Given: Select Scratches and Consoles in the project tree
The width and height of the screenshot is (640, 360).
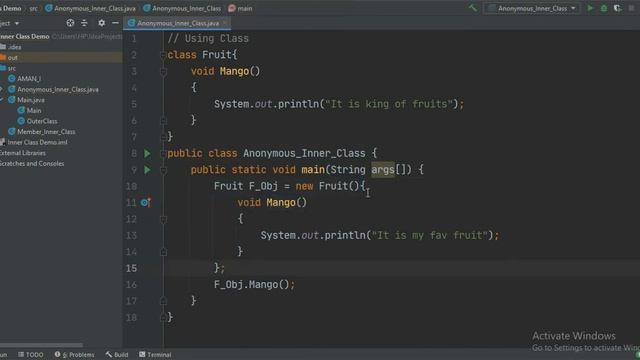Looking at the screenshot, I should click(32, 164).
